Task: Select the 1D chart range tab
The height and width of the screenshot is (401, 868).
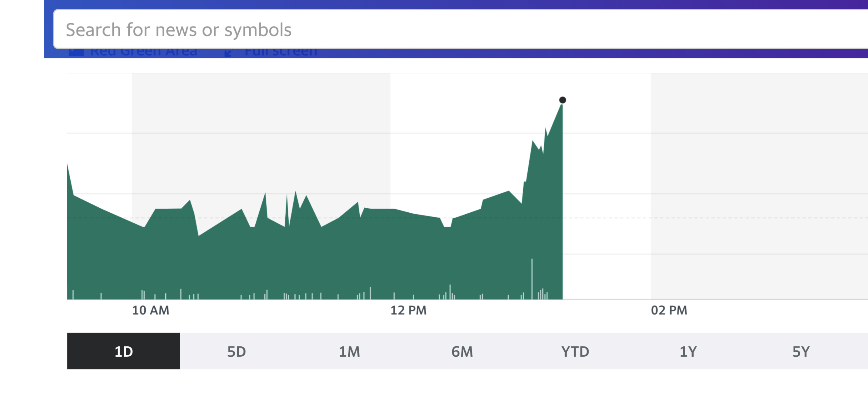Action: point(123,351)
